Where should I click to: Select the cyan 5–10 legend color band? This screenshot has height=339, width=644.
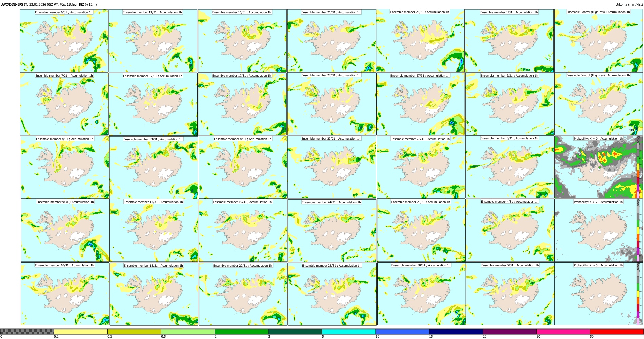coord(349,332)
